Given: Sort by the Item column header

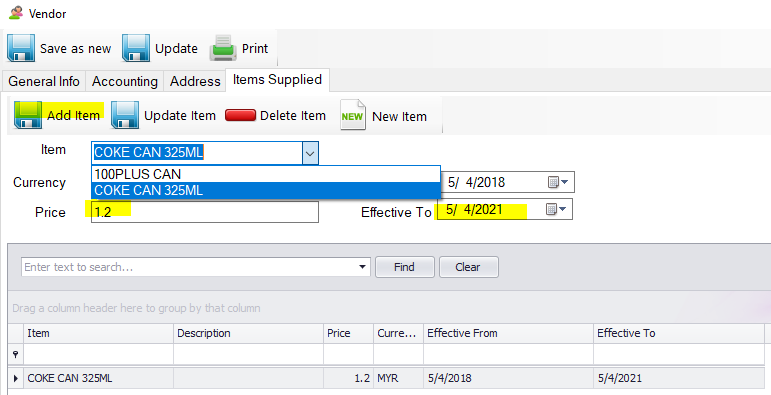Looking at the screenshot, I should pos(98,333).
